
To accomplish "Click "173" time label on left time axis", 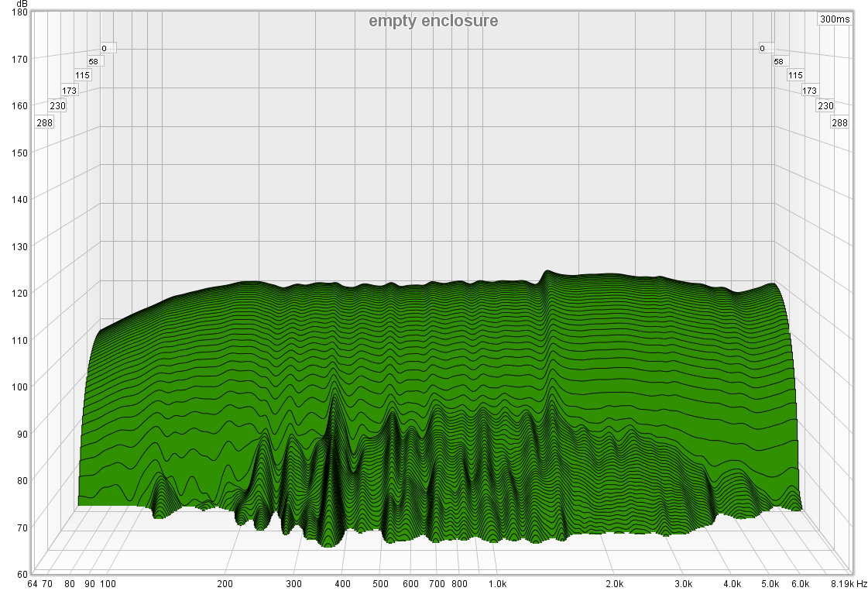I will [69, 91].
